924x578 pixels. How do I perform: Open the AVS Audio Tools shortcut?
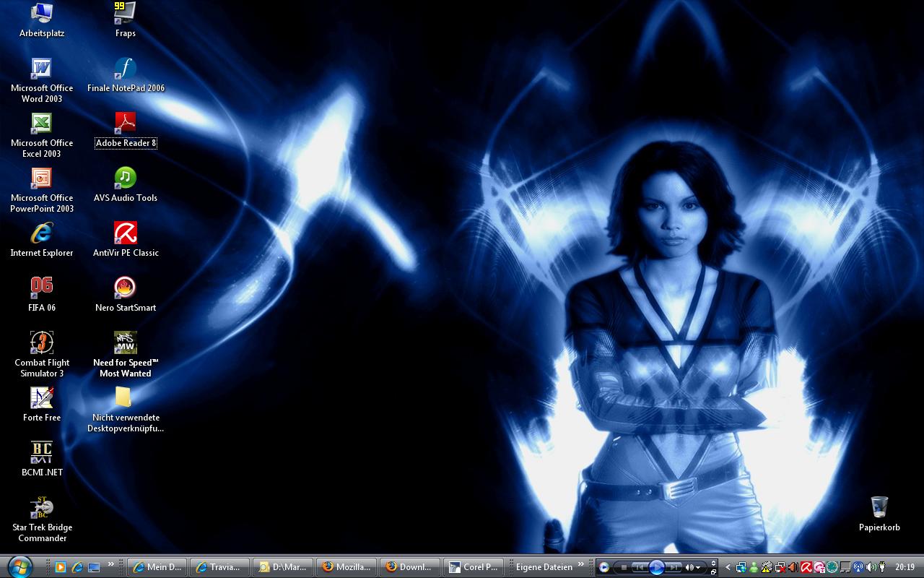pos(125,178)
